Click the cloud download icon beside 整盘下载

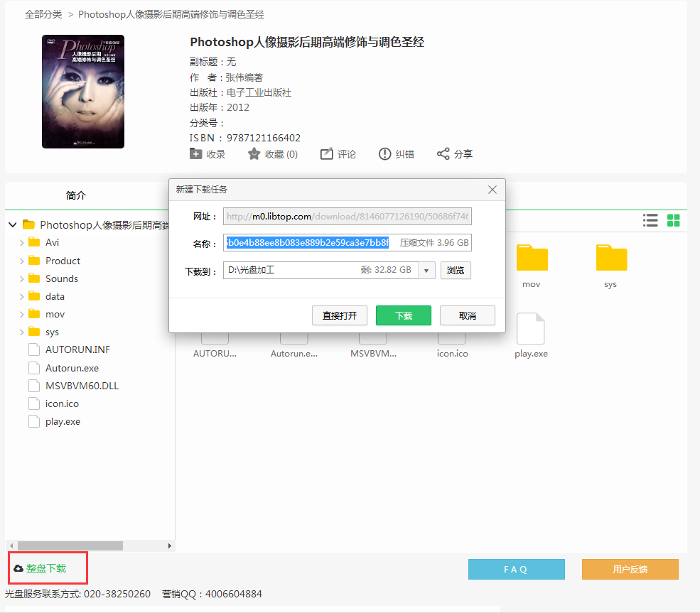[18, 568]
